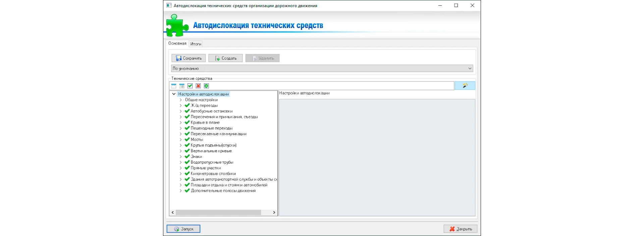644x236 pixels.
Task: Toggle the Ж/д переезды green checkmark
Action: coord(187,106)
